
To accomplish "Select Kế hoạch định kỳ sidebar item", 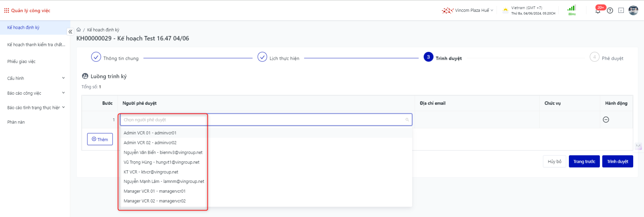I will [23, 27].
